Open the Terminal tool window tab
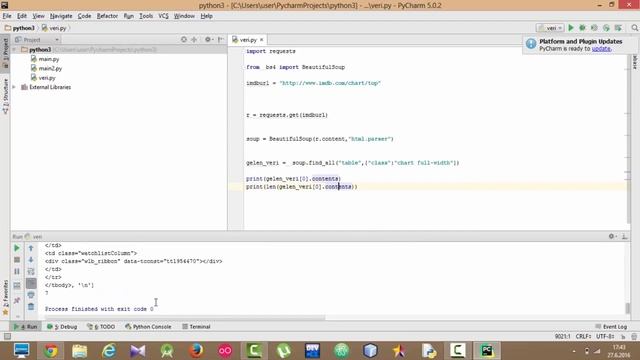Image resolution: width=640 pixels, height=360 pixels. click(196, 327)
